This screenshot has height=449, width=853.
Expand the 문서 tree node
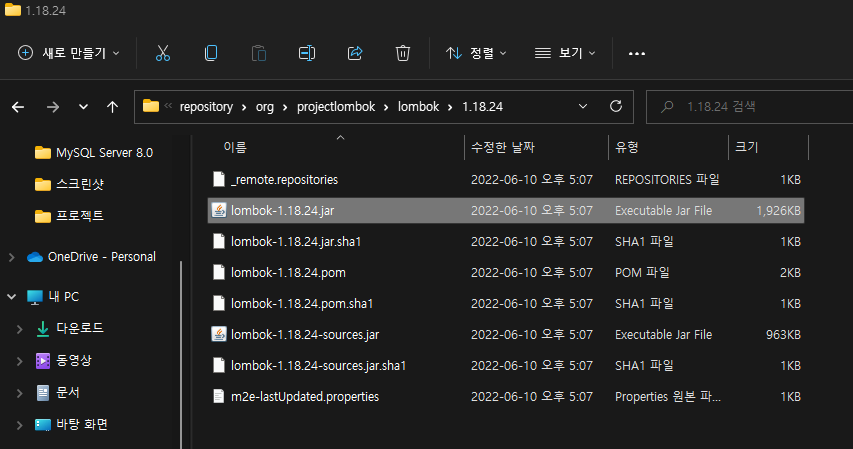tap(20, 392)
